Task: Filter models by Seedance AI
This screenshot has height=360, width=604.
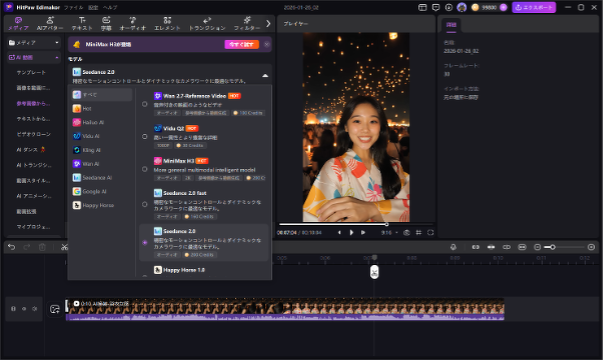Action: (x=102, y=177)
